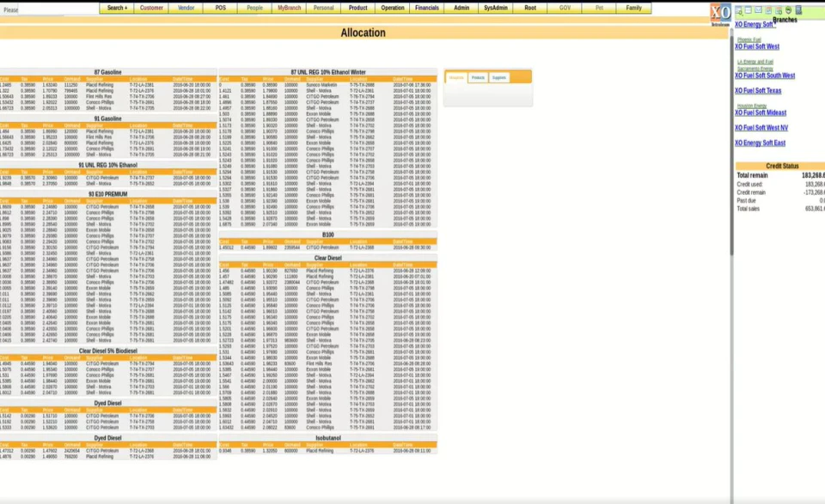
Task: Click the '87 UNL REG 10% Ethanol Winter' heading
Action: click(327, 72)
